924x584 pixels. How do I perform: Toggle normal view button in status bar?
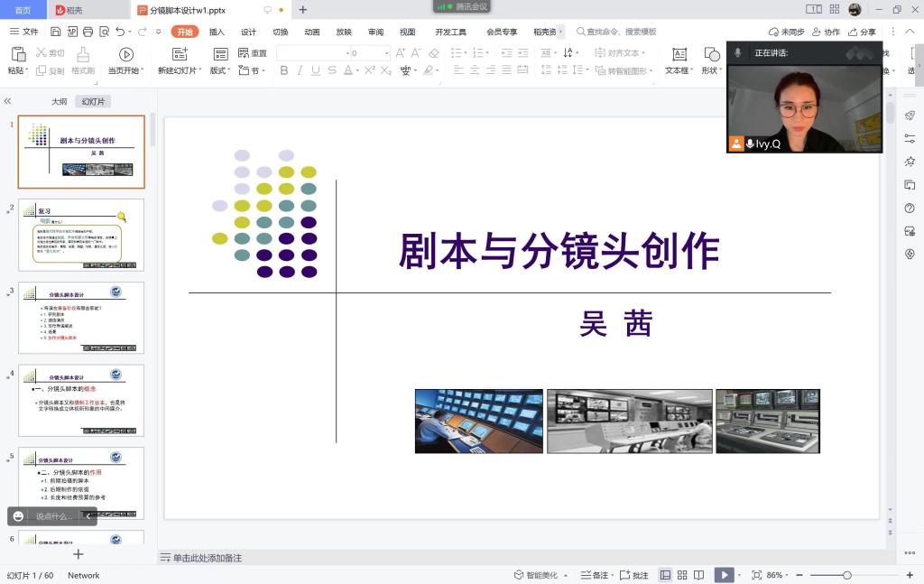[665, 575]
